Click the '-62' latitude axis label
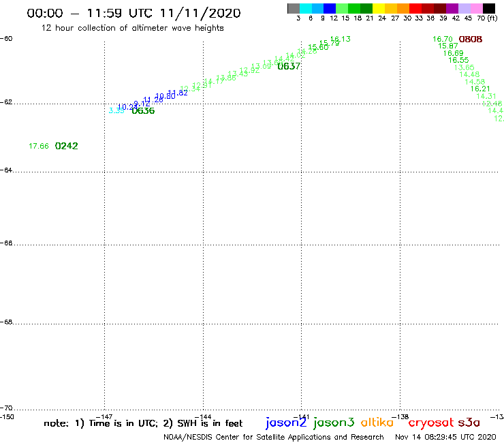The height and width of the screenshot is (443, 504). pos(6,102)
